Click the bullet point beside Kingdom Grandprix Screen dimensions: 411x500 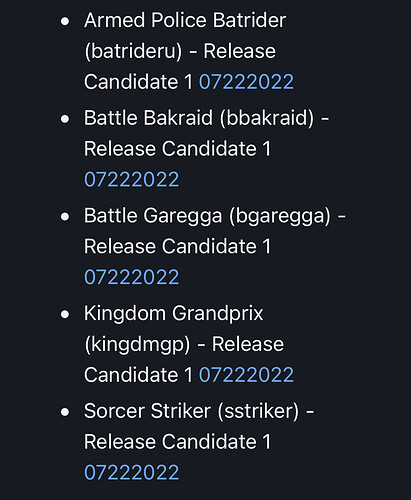[x=65, y=315]
